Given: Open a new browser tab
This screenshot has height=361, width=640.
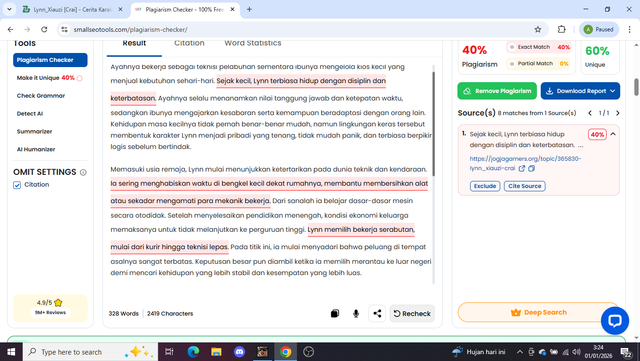Looking at the screenshot, I should pos(249,9).
